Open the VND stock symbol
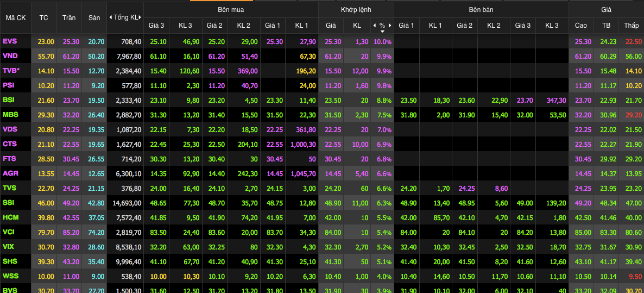This screenshot has height=293, width=644. pos(10,56)
